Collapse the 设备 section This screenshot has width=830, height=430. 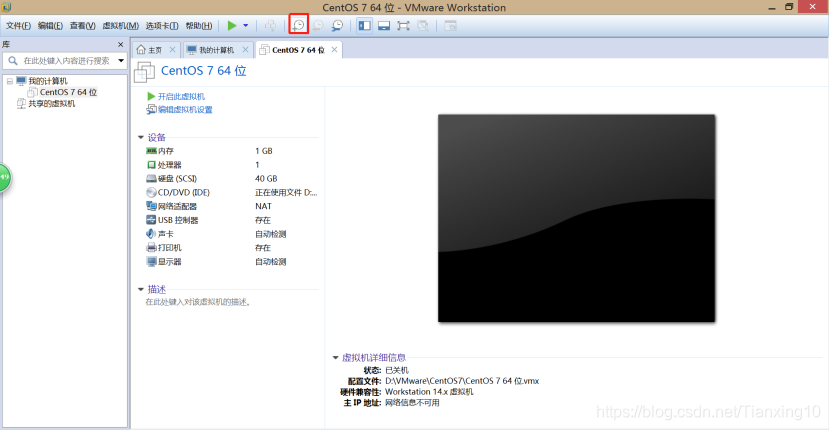coord(141,137)
